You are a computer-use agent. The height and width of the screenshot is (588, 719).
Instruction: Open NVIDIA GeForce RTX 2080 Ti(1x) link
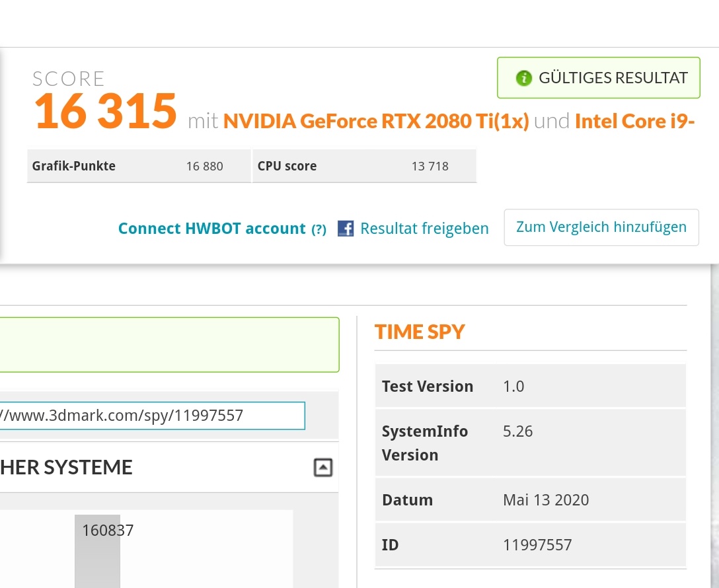[x=376, y=121]
